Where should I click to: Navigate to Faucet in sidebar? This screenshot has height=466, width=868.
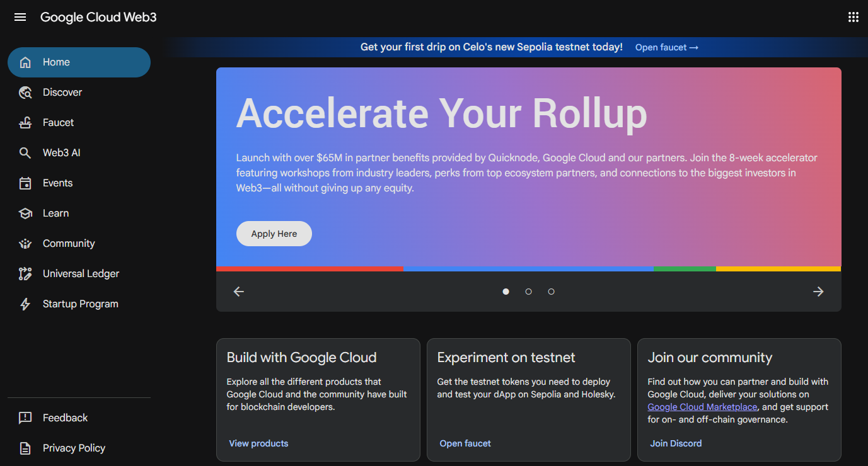click(79, 123)
